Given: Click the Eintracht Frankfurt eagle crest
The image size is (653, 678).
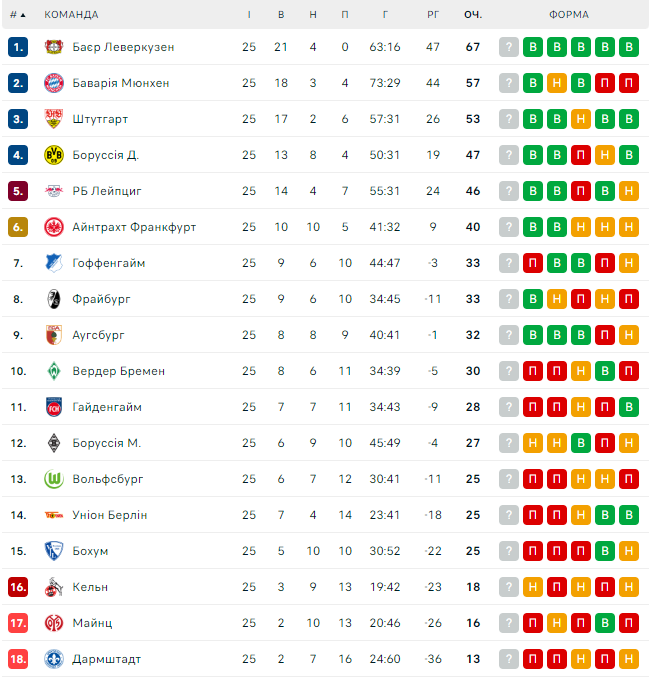Looking at the screenshot, I should (x=54, y=227).
